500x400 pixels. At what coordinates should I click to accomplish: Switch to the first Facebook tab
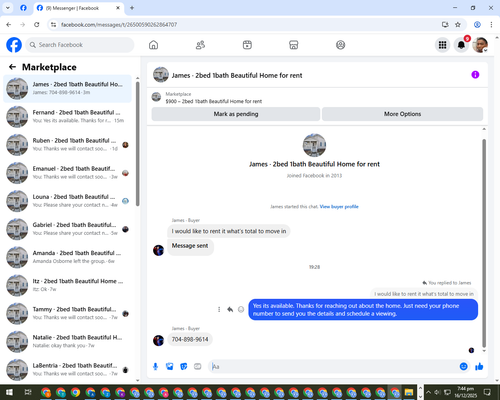pos(23,8)
